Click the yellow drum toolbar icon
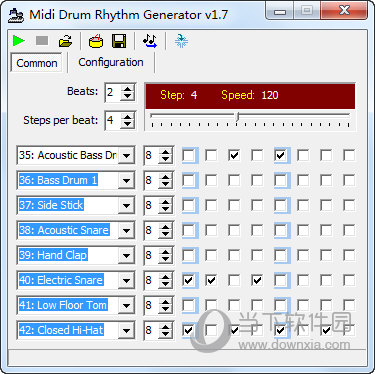This screenshot has width=375, height=374. click(96, 41)
